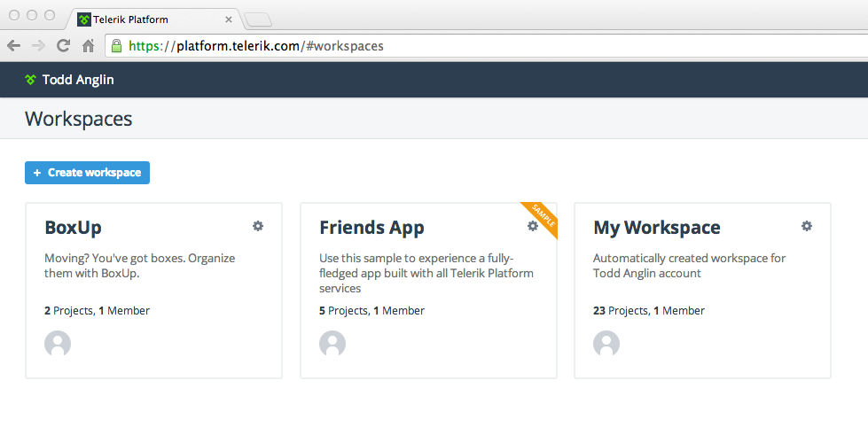Click '23 Projects, 1 Member' text
The image size is (868, 435).
649,310
